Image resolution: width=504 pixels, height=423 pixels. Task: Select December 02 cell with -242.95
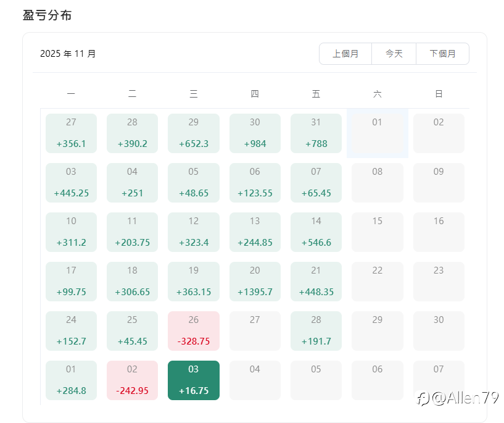click(132, 380)
